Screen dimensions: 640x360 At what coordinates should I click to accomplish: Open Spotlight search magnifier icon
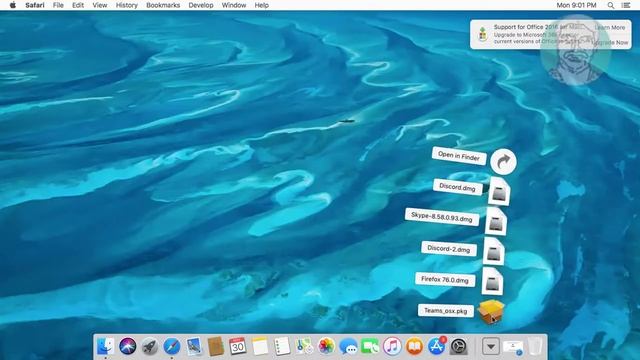pos(611,5)
